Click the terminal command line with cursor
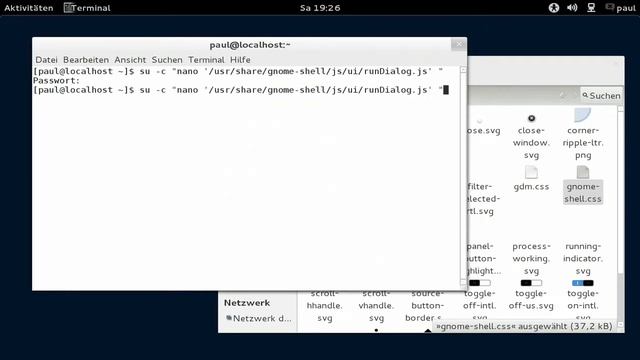This screenshot has height=360, width=640. (241, 90)
